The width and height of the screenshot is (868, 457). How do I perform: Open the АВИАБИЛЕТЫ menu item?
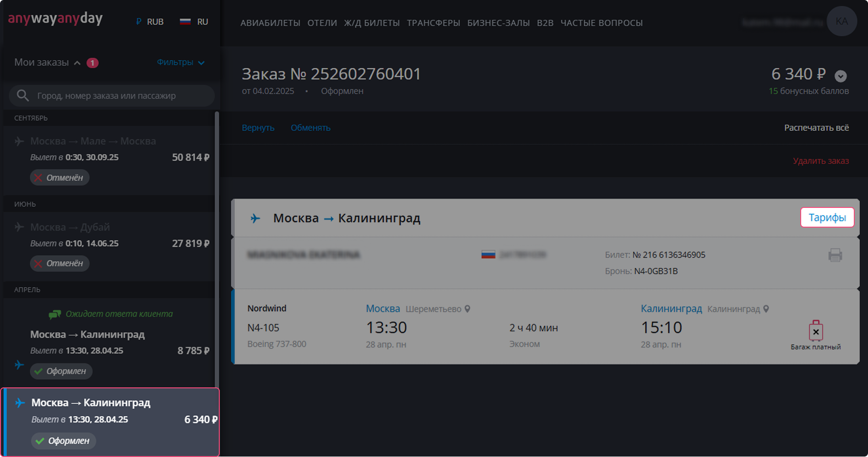click(270, 23)
